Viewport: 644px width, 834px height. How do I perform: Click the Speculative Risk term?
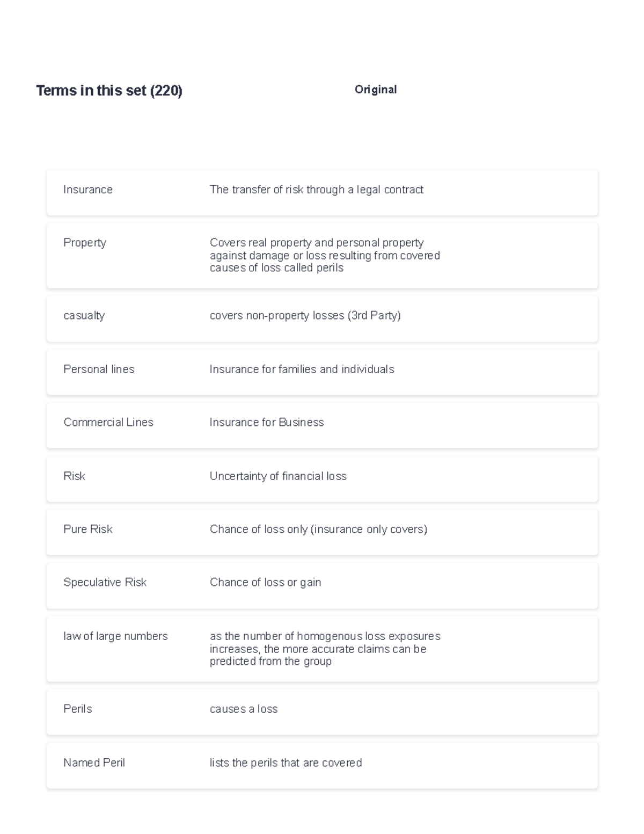click(x=105, y=583)
